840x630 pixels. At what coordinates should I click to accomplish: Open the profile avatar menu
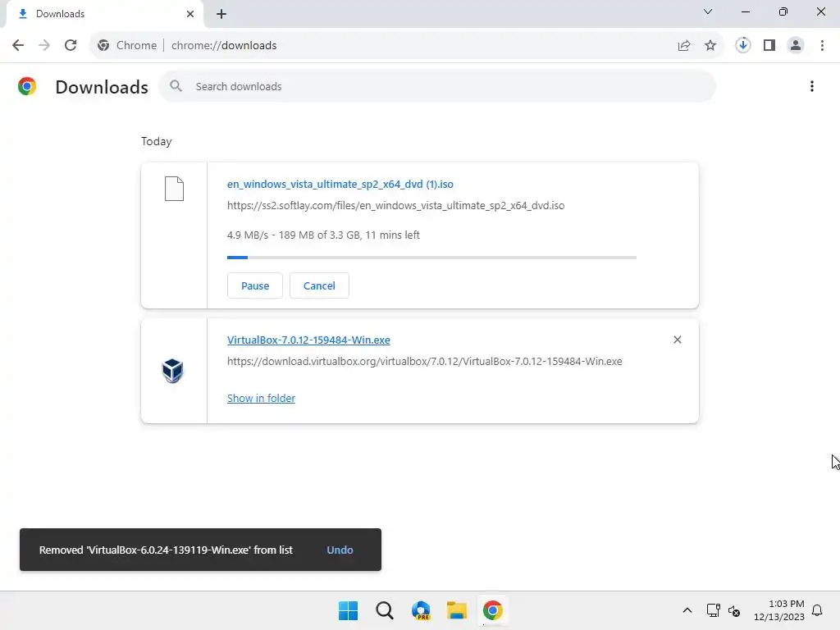pos(796,45)
